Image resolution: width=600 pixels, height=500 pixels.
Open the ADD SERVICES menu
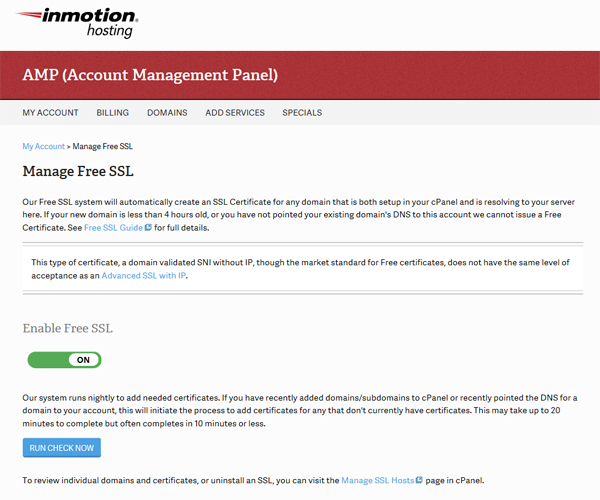click(235, 113)
